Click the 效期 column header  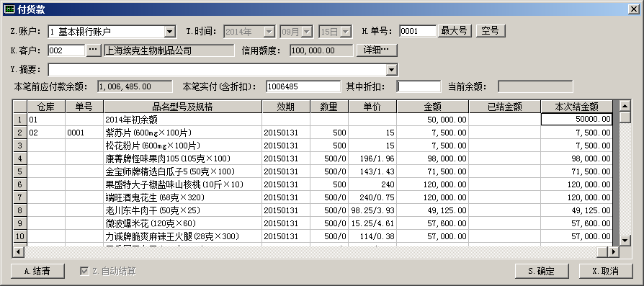coord(286,107)
